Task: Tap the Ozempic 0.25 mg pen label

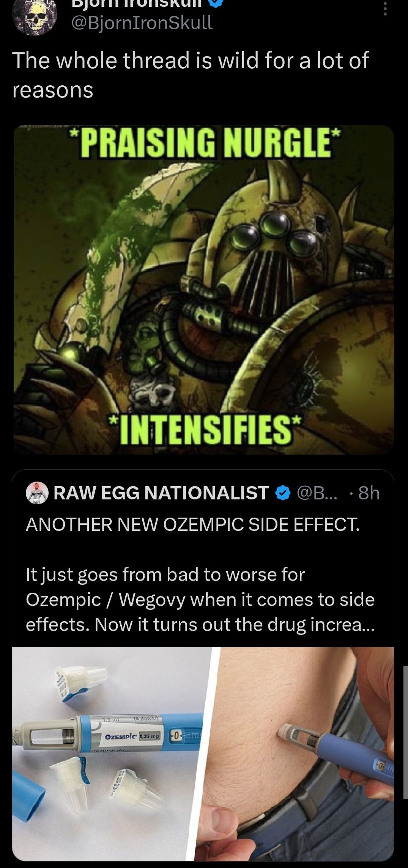Action: (x=133, y=736)
